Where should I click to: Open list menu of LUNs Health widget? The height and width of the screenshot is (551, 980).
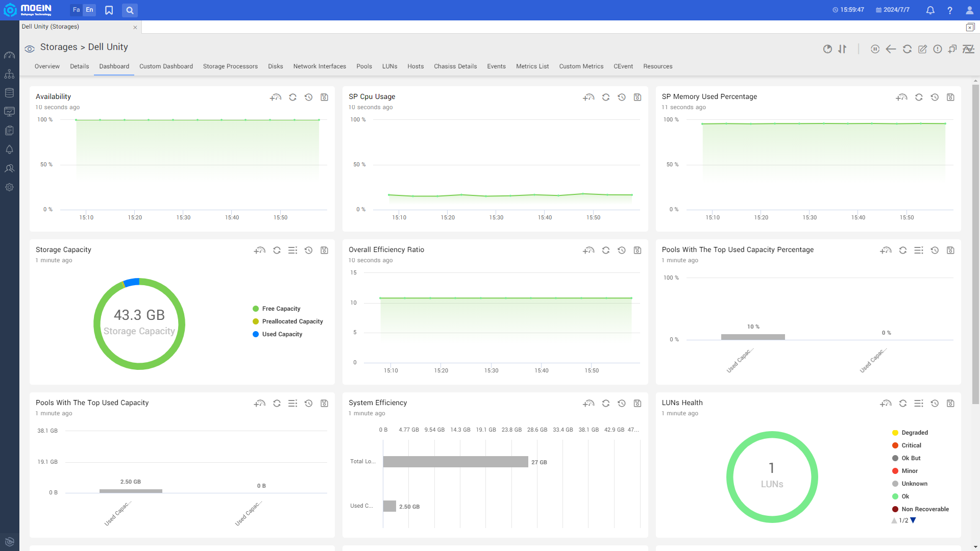(x=919, y=403)
